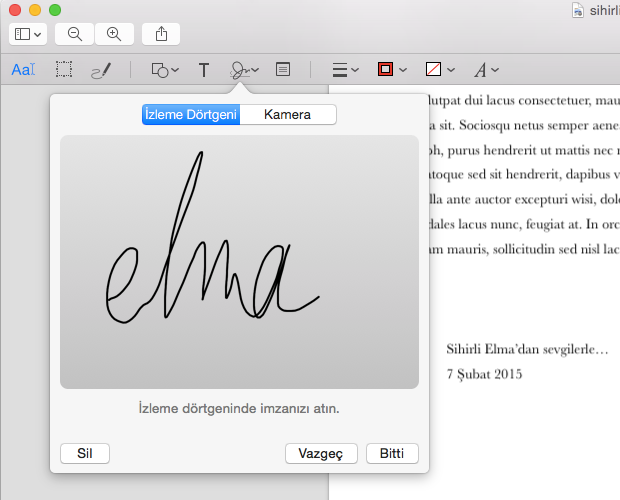The height and width of the screenshot is (500, 620).
Task: Select the rectangular selection tool
Action: click(x=64, y=70)
